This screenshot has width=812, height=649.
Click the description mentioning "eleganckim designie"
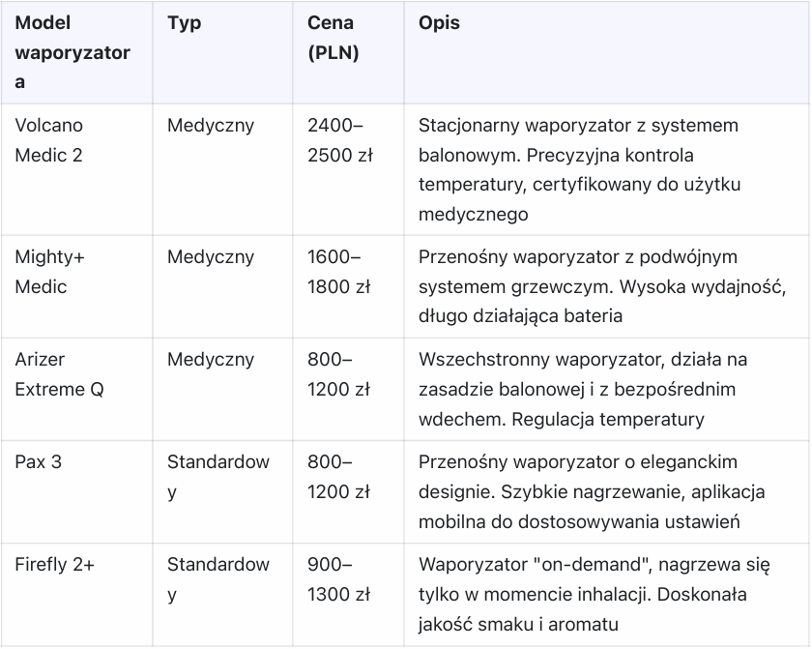click(x=592, y=491)
